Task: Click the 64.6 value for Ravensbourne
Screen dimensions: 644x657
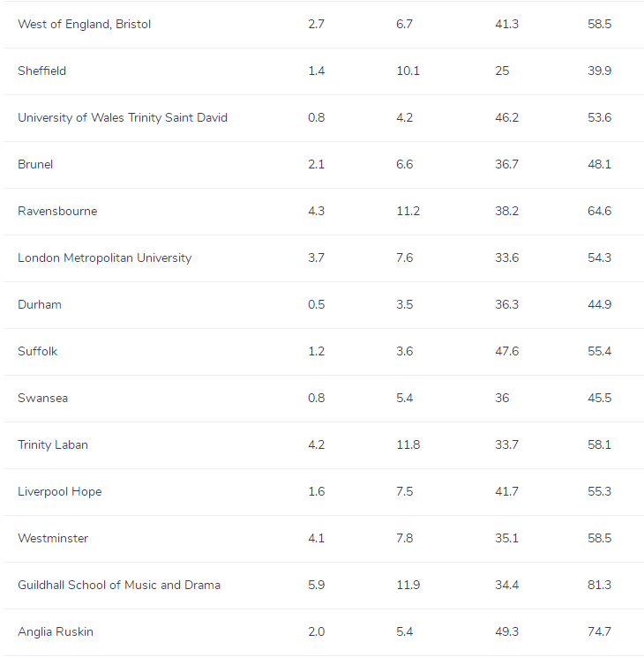Action: 599,211
